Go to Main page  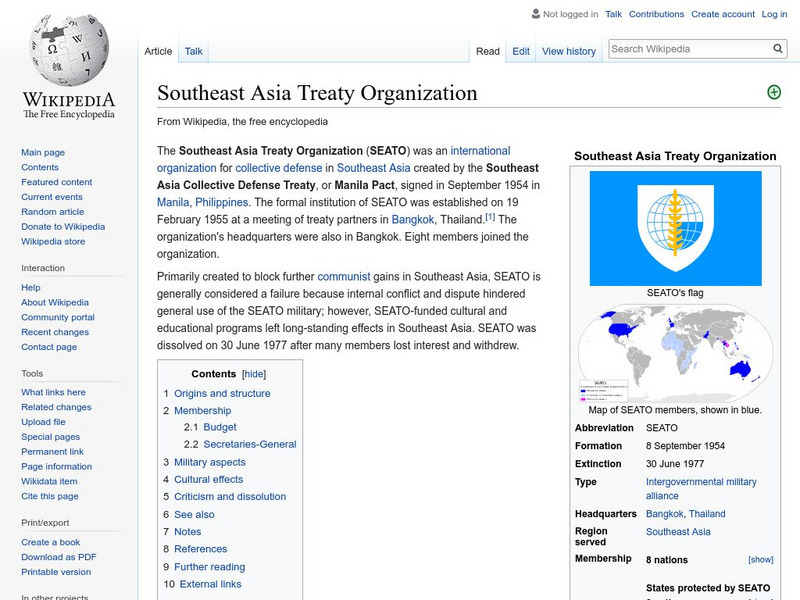43,152
